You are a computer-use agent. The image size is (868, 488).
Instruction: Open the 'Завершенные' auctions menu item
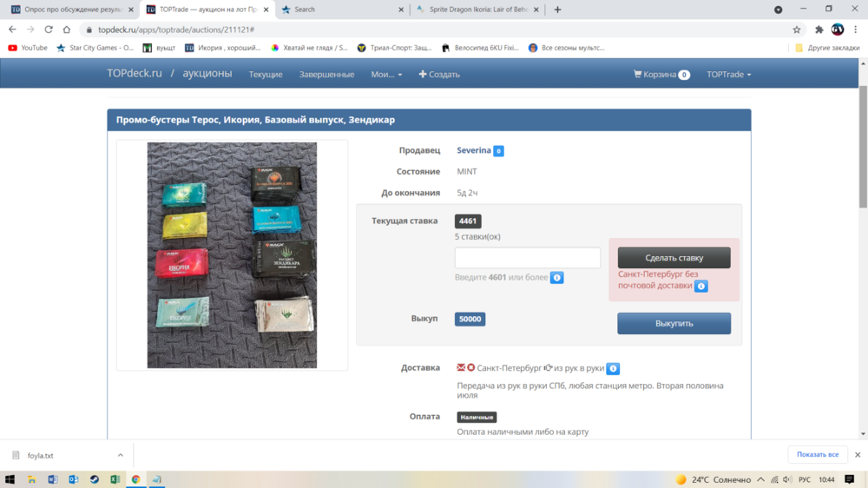tap(326, 75)
